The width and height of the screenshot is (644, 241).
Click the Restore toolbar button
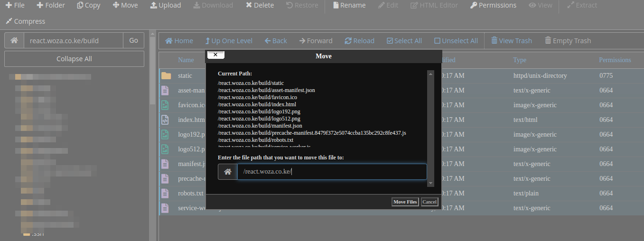click(x=302, y=5)
